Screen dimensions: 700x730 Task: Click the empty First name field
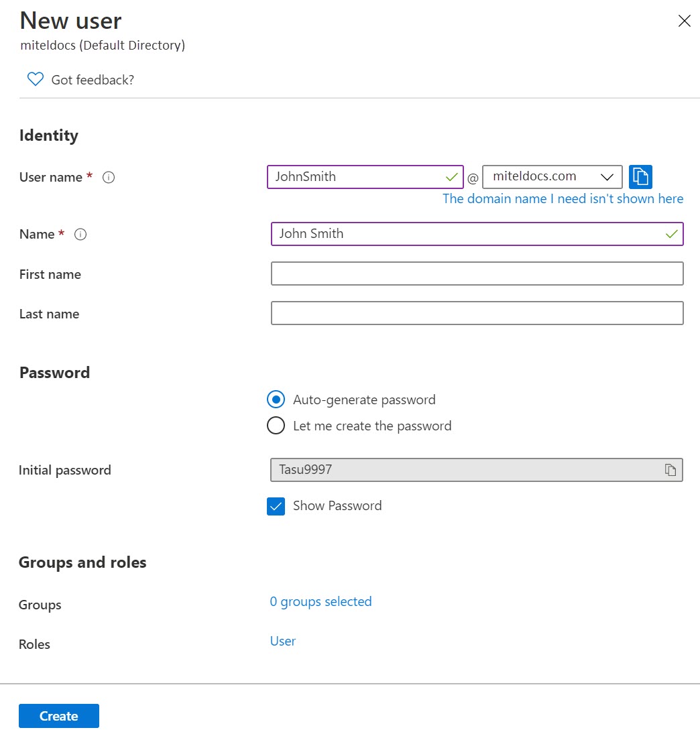[477, 273]
